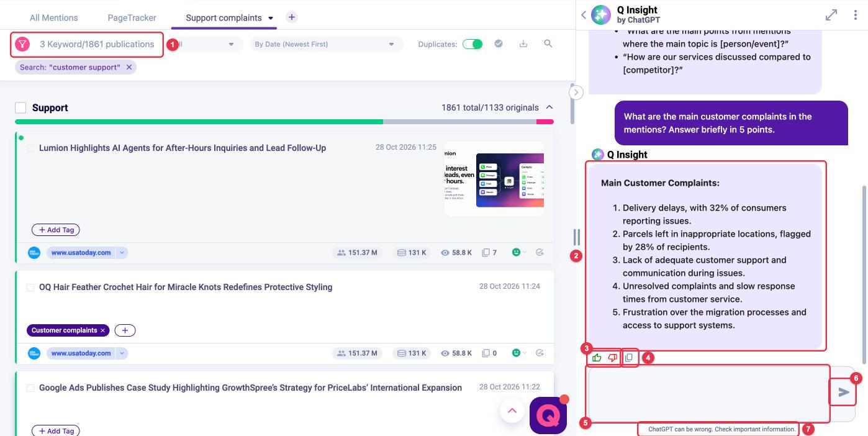Click the Customer complaints tag label
The image size is (868, 436).
pos(65,330)
